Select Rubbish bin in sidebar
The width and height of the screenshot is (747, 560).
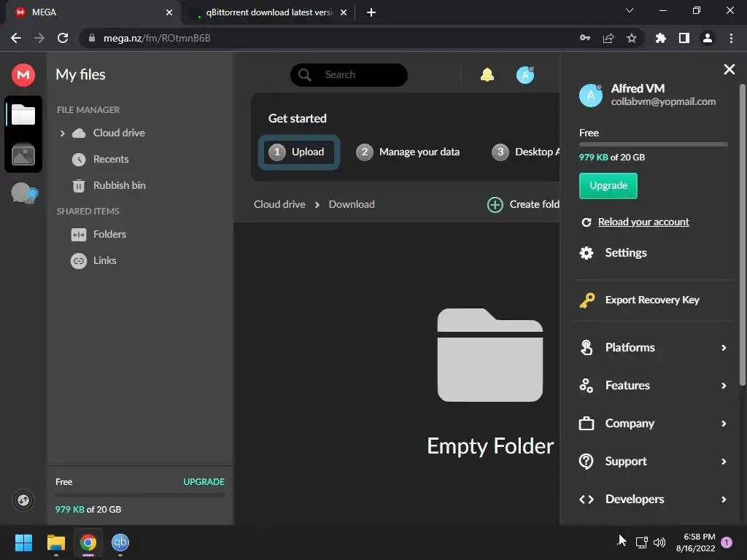[119, 185]
